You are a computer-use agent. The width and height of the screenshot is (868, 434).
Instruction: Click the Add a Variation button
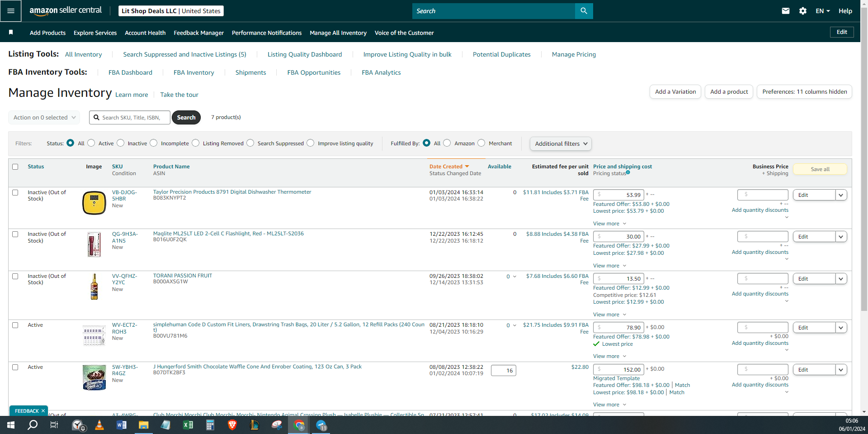pos(675,91)
